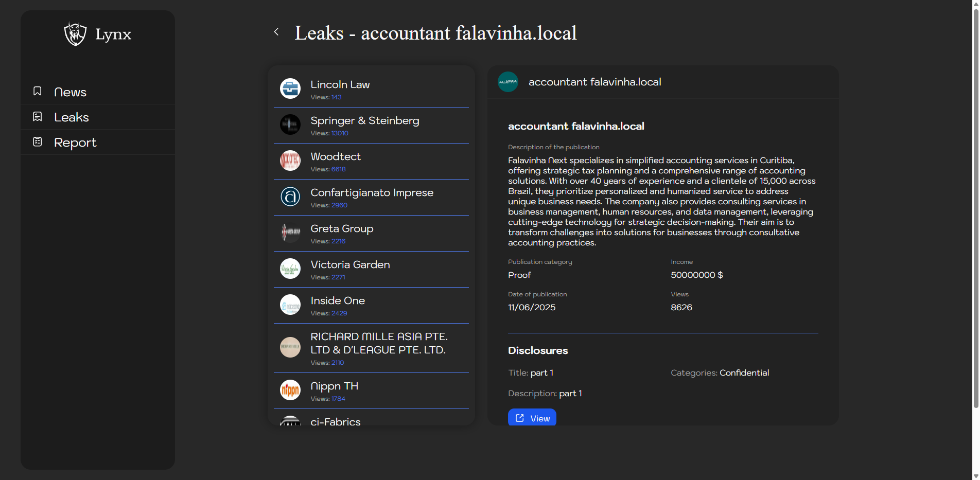Click the Falavinha teal logo in header
This screenshot has width=980, height=480.
508,82
